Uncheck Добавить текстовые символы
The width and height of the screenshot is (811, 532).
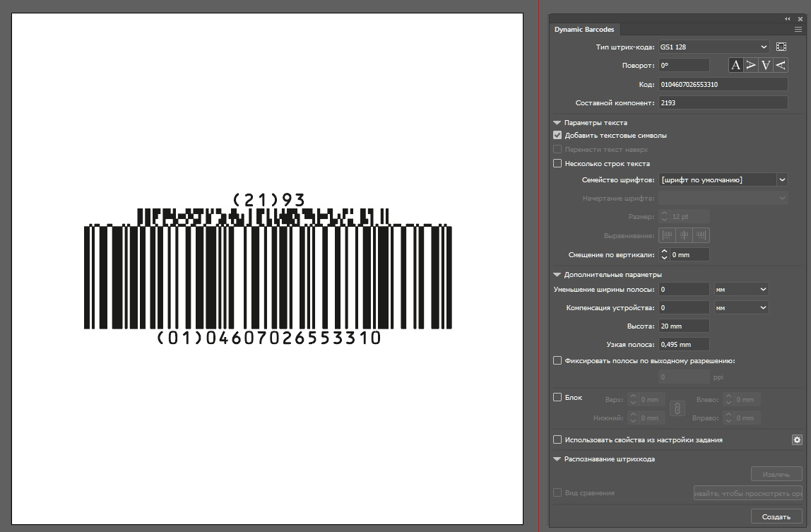(x=557, y=135)
